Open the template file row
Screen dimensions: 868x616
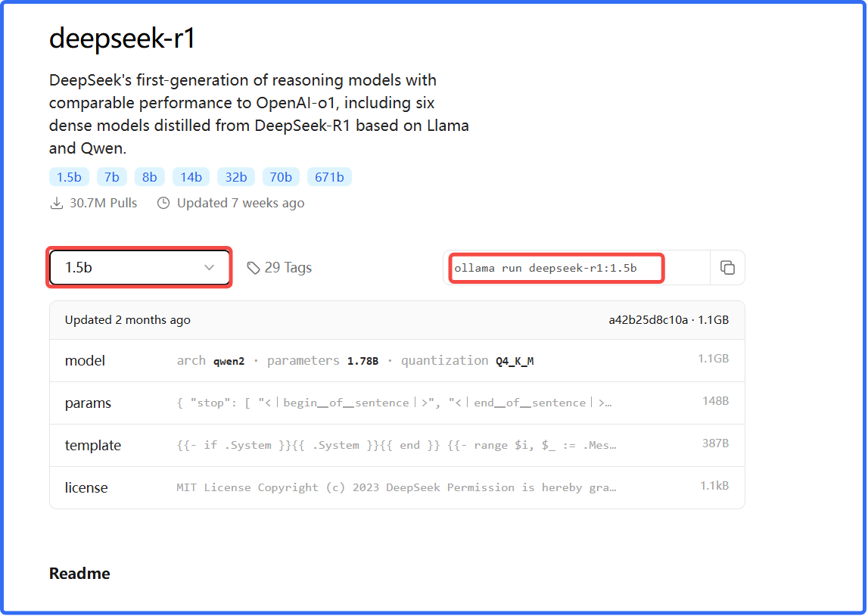(397, 446)
